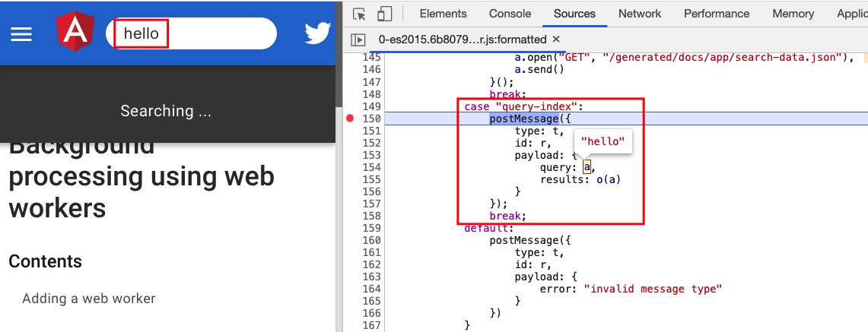Toggle the device toolbar icon
This screenshot has height=332, width=868.
[x=385, y=14]
